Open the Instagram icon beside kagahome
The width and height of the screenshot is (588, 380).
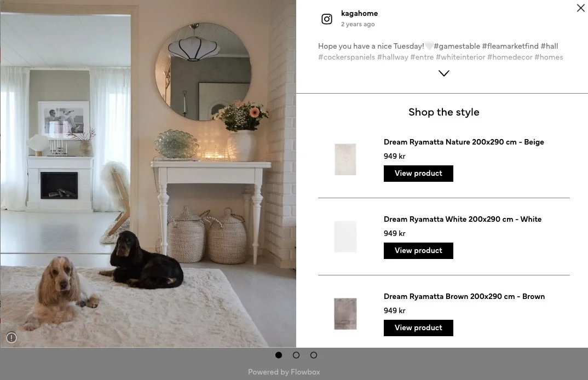[x=327, y=19]
